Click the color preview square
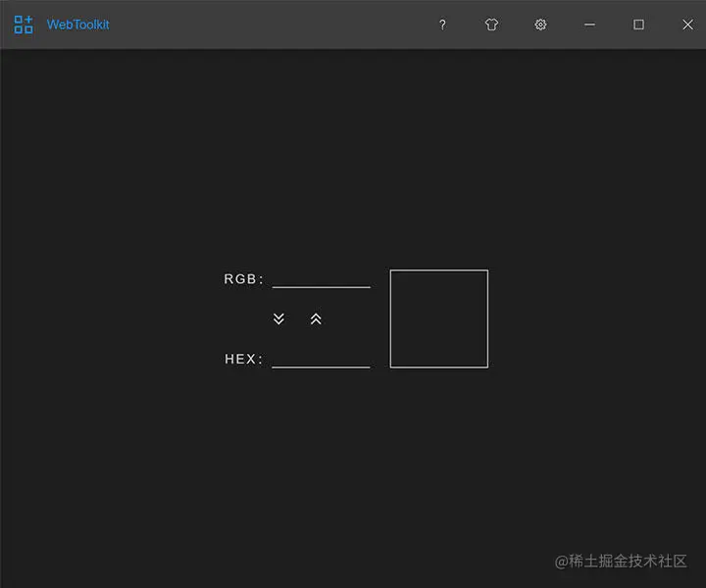 point(439,318)
